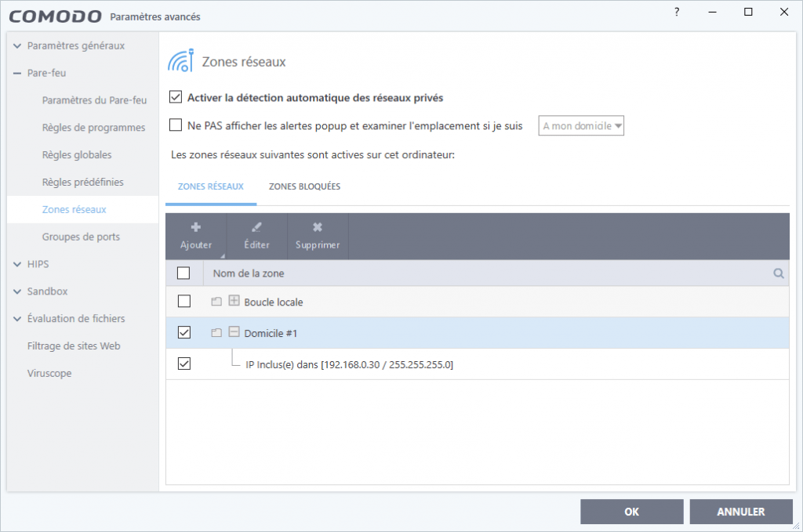This screenshot has height=532, width=803.
Task: Open the 'A mon domicile' dropdown
Action: pos(580,125)
